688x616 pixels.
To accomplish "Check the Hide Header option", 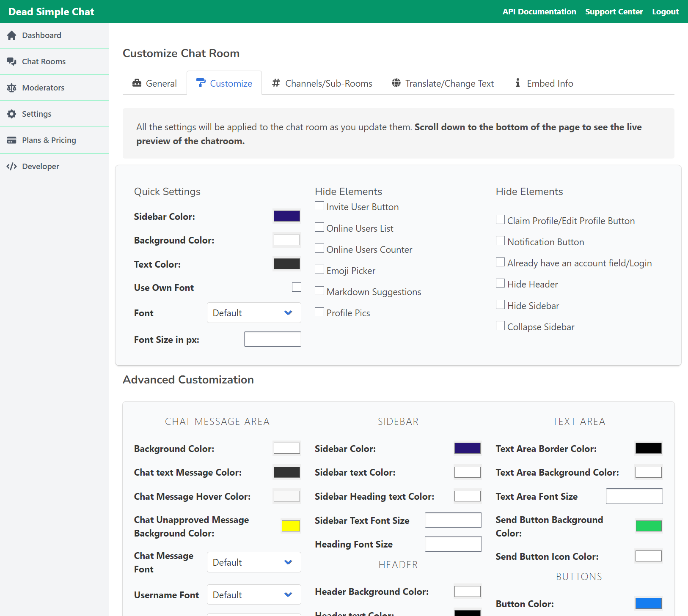I will coord(500,283).
